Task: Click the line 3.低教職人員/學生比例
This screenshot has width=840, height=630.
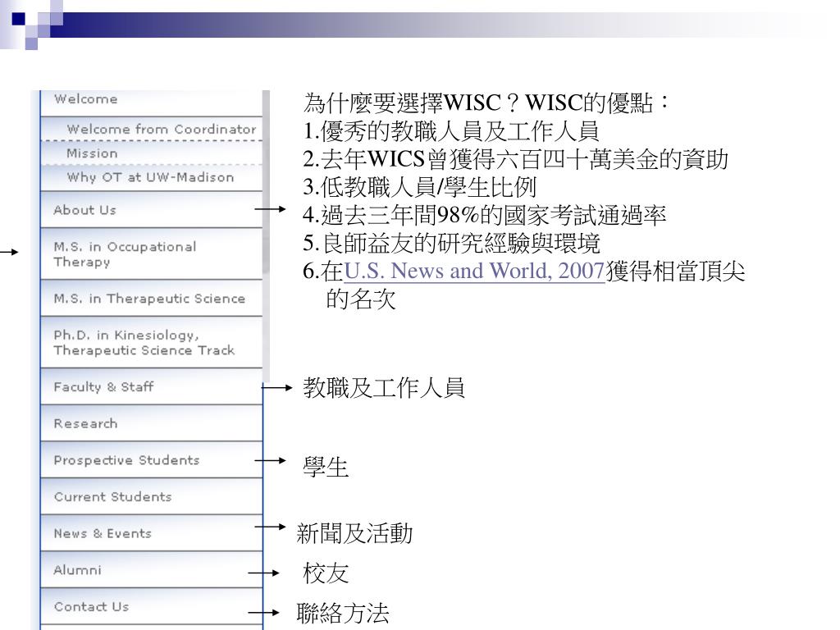Action: pos(419,187)
